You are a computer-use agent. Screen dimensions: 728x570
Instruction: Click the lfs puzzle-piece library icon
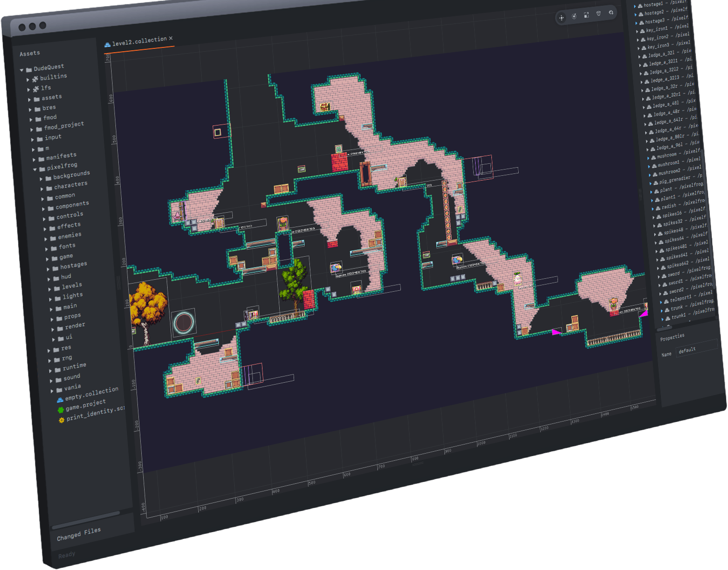click(x=36, y=89)
